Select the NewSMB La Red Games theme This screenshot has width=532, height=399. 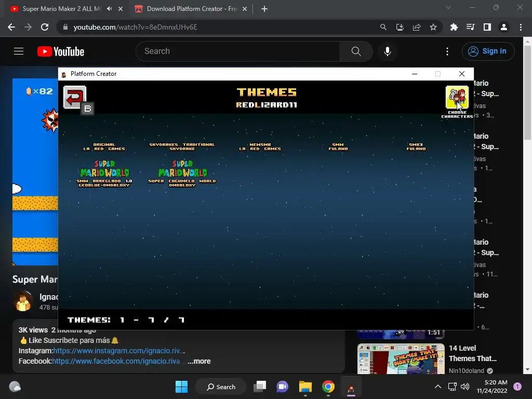click(x=260, y=147)
